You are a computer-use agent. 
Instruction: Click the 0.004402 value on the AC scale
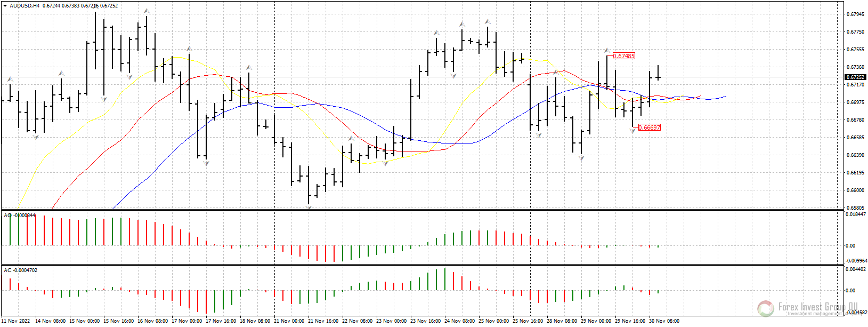[855, 269]
